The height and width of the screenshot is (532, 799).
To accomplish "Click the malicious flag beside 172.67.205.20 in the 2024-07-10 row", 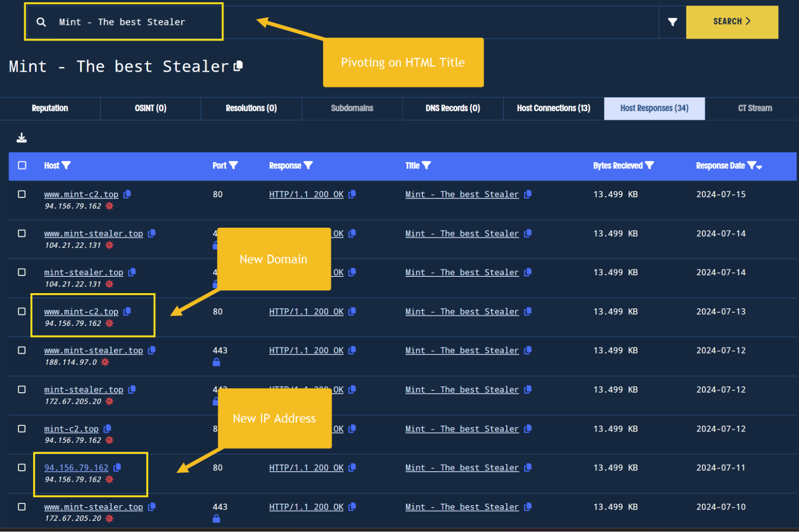I will (x=110, y=518).
